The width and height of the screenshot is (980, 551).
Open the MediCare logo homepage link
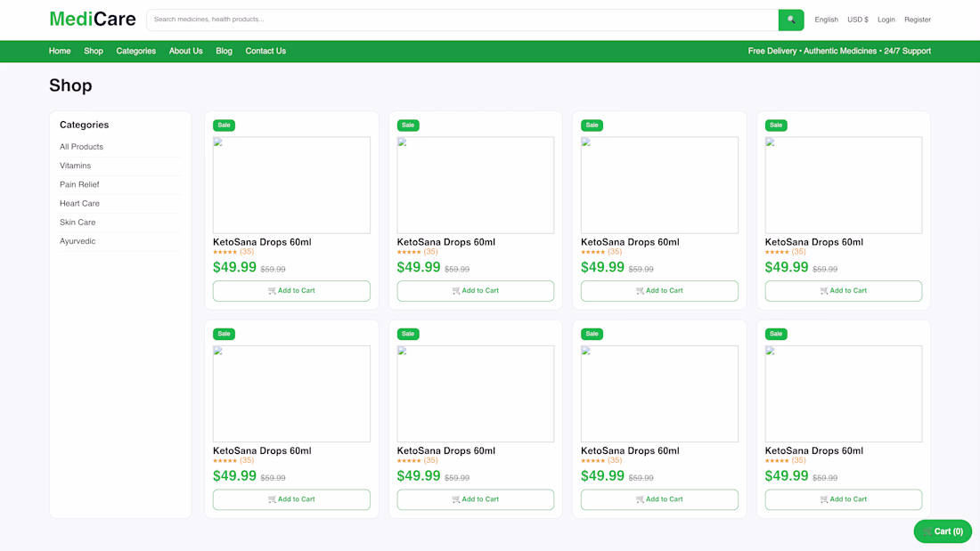pyautogui.click(x=93, y=20)
